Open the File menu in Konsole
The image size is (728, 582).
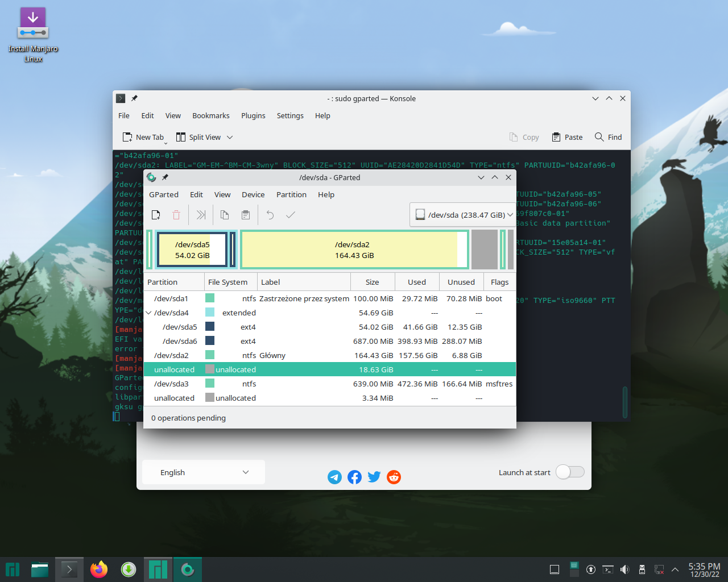coord(124,115)
